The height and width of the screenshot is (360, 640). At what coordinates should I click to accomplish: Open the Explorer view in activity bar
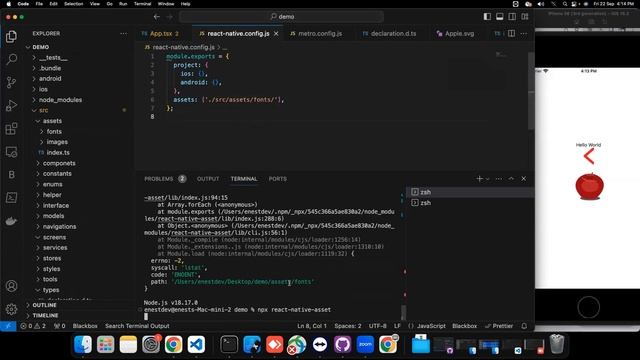click(11, 37)
